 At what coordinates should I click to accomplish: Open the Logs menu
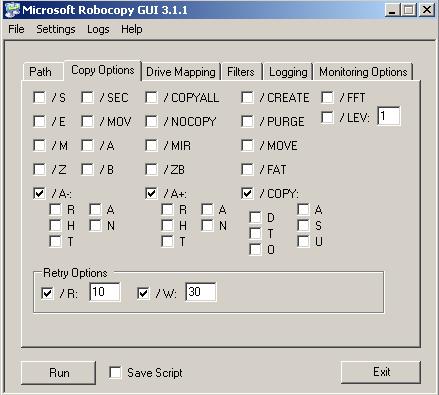pyautogui.click(x=98, y=29)
